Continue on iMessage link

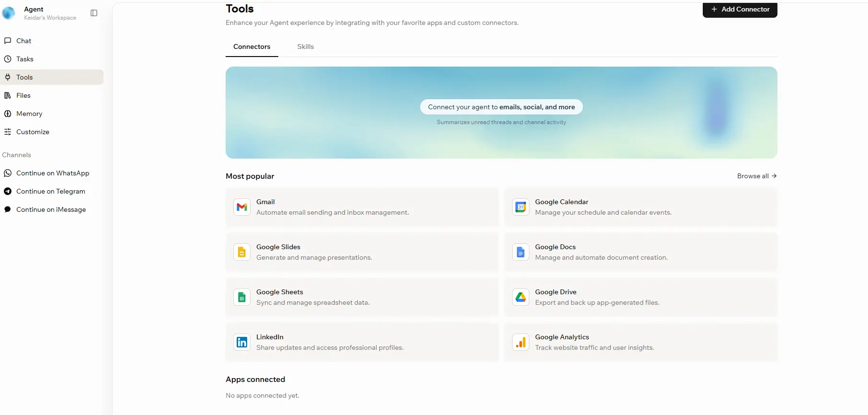click(52, 209)
